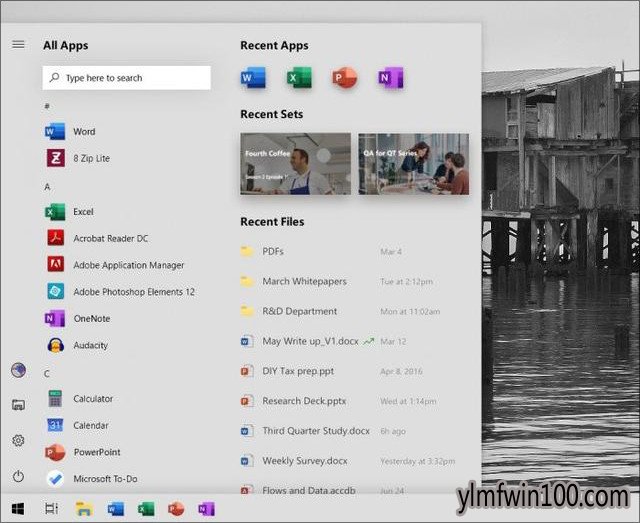
Task: Open OneNote in All Apps list
Action: coord(78,318)
